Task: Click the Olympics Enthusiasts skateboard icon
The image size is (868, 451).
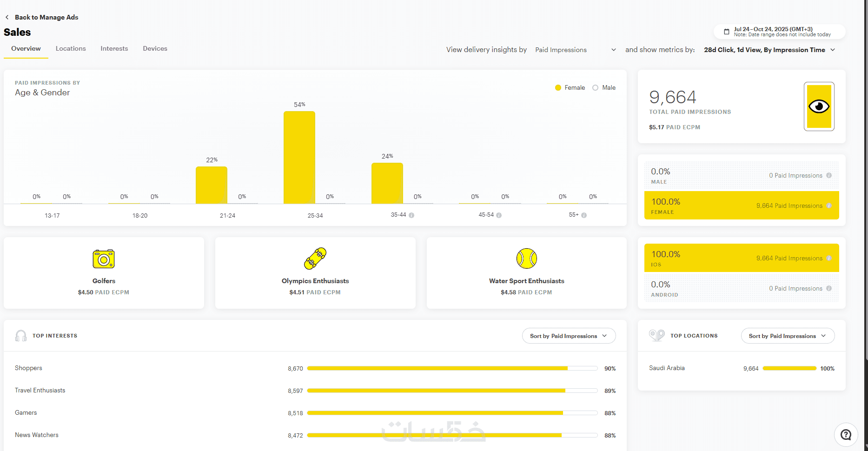Action: point(315,259)
